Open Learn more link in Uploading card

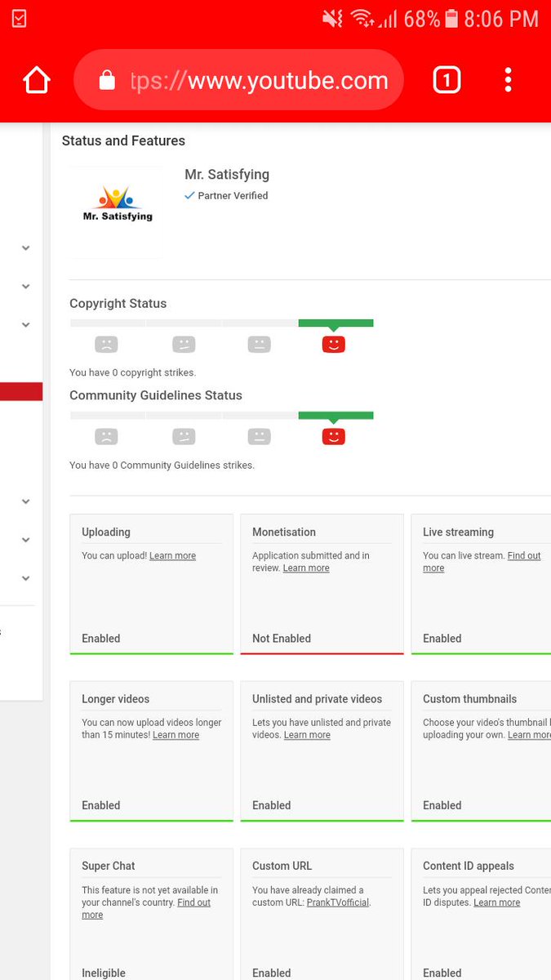point(172,556)
